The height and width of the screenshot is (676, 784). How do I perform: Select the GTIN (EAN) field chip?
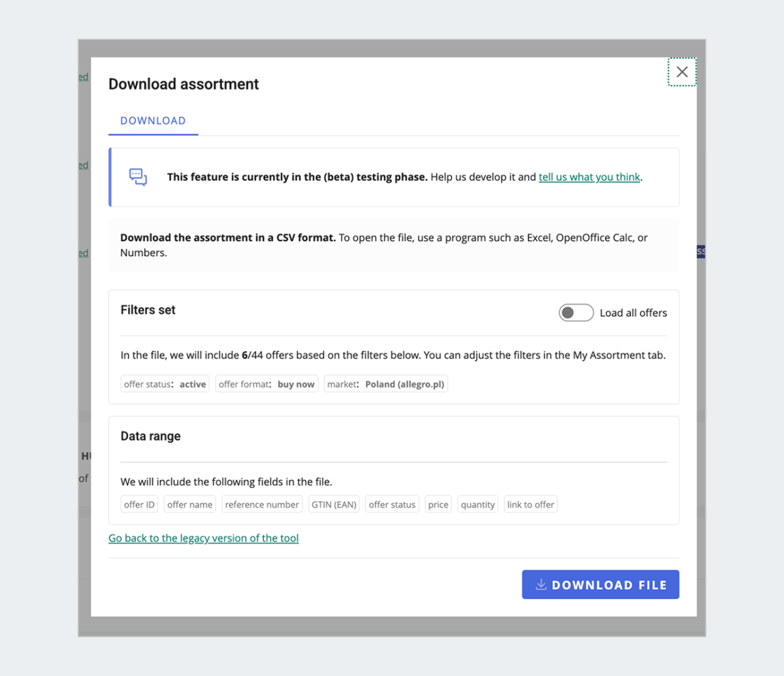[x=334, y=504]
